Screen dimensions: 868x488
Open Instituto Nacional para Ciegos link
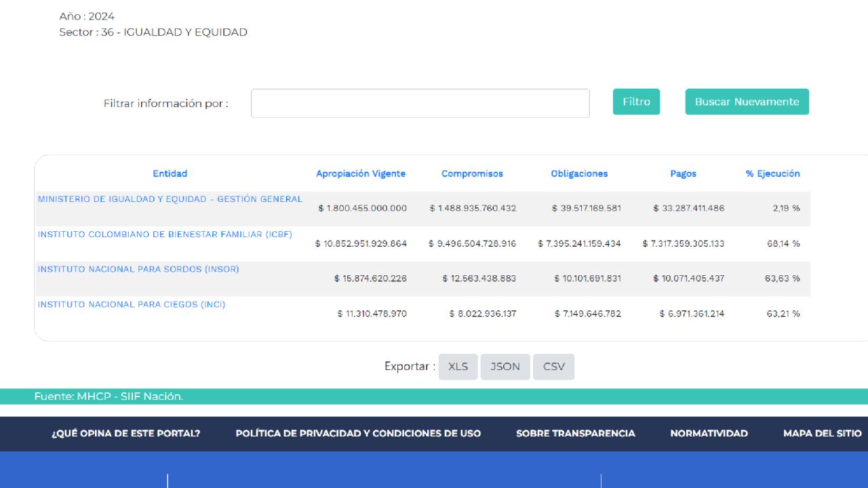pyautogui.click(x=132, y=304)
